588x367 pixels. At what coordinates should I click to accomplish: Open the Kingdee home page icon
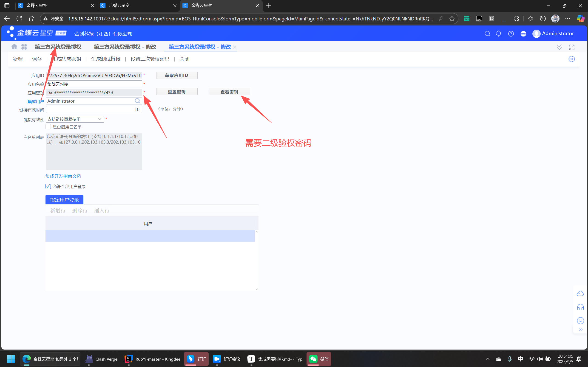[x=14, y=47]
